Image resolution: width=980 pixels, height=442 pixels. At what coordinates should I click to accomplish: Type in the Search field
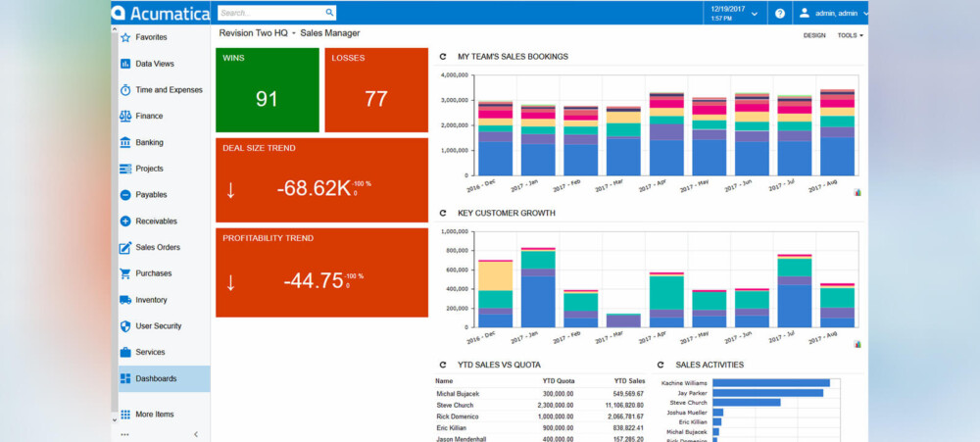tap(269, 13)
